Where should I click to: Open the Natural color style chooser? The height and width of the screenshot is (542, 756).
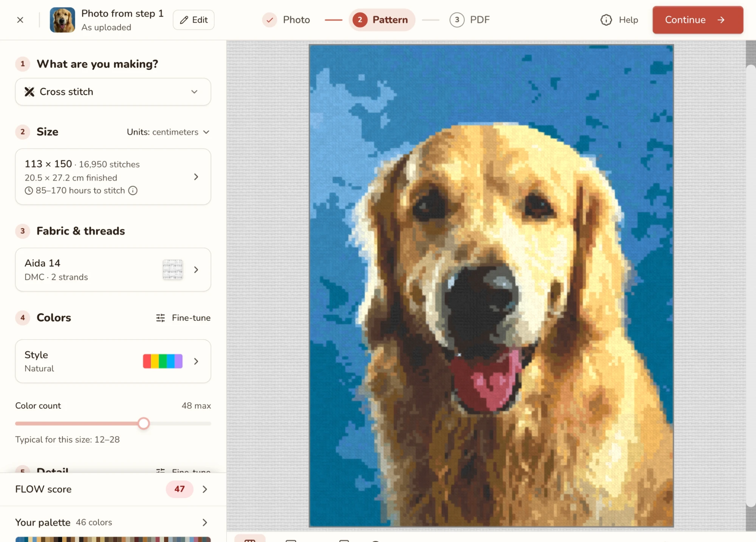(113, 361)
